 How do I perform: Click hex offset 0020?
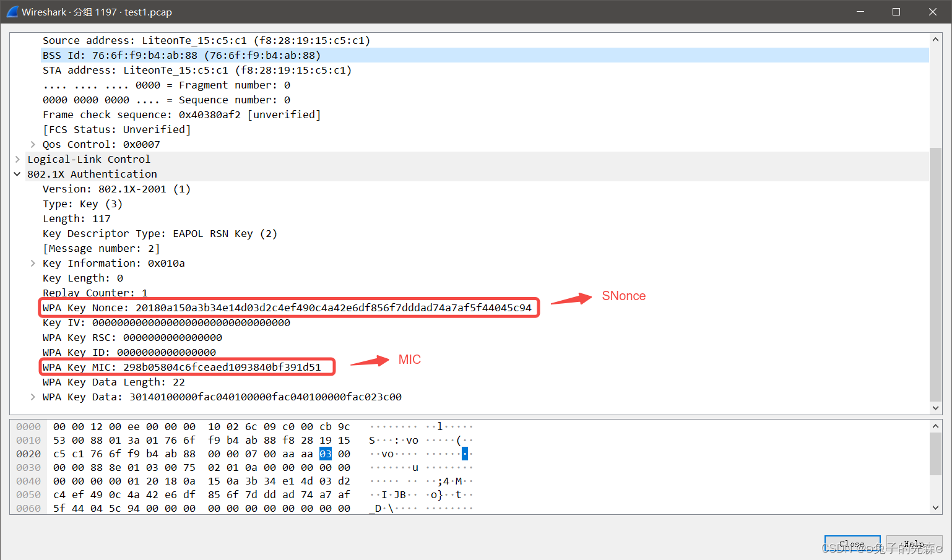tap(28, 454)
